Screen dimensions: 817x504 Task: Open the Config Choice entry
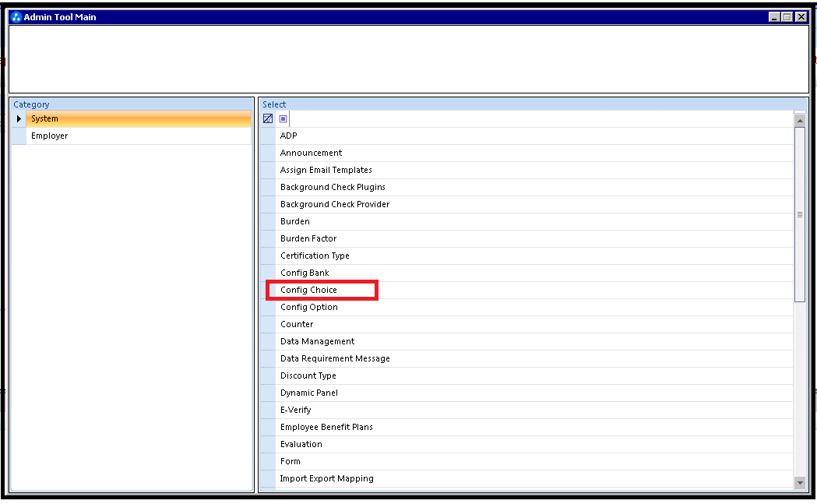534,291
